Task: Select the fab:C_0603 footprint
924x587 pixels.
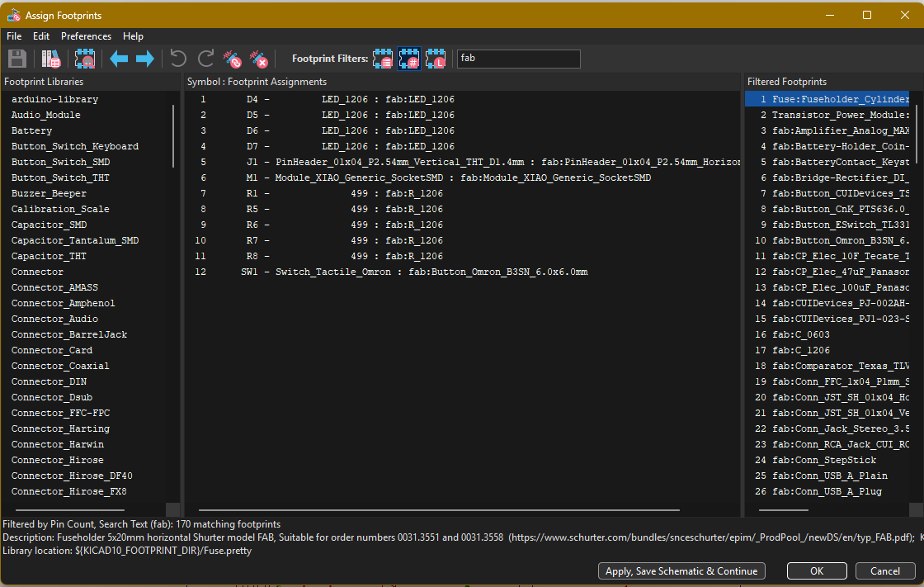Action: pyautogui.click(x=827, y=334)
